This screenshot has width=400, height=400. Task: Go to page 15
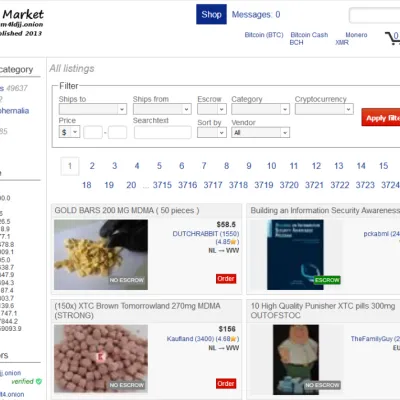click(383, 166)
